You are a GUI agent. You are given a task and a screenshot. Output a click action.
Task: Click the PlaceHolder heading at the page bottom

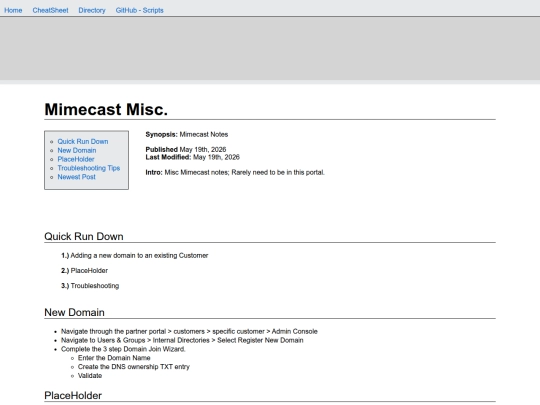coord(73,395)
